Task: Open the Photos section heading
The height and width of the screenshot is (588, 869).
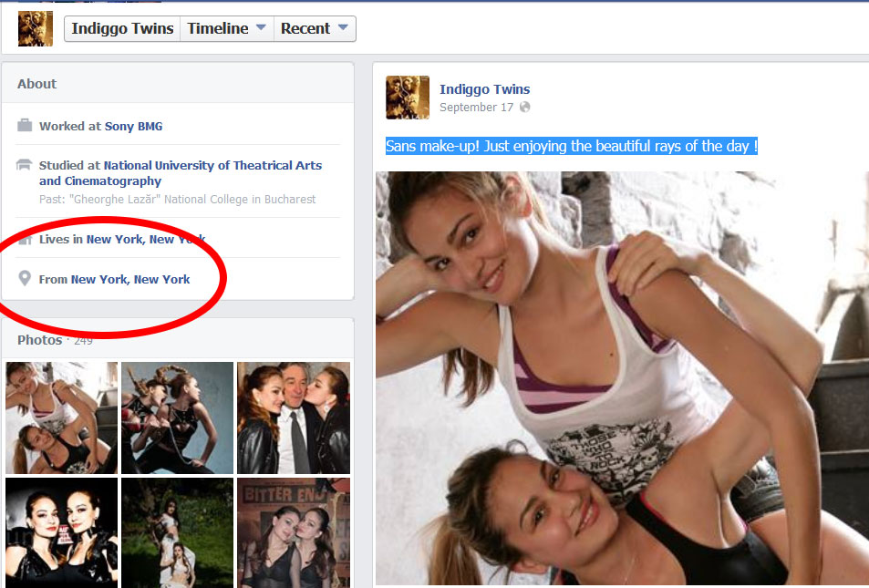Action: click(x=39, y=340)
